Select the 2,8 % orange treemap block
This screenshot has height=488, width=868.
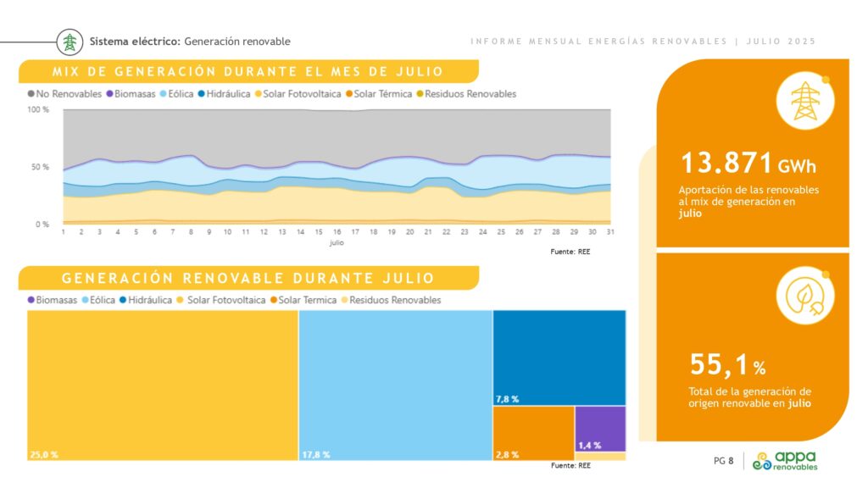pos(534,433)
